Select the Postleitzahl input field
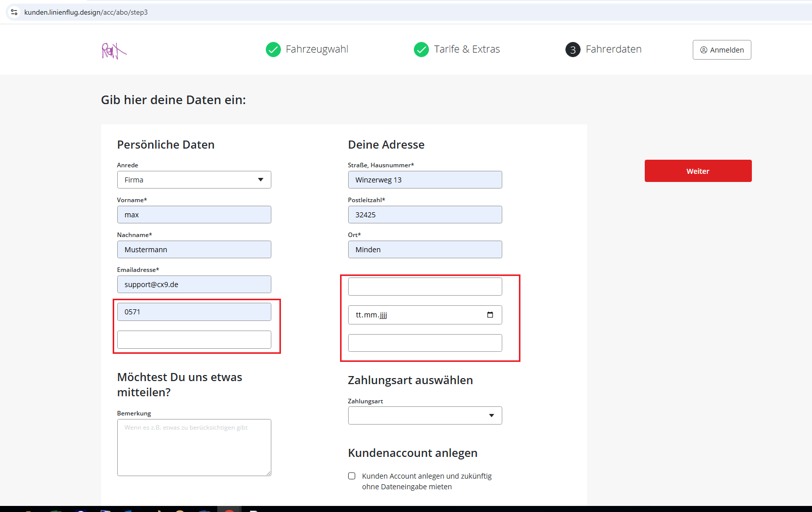Screen dimensions: 812x512 point(424,215)
